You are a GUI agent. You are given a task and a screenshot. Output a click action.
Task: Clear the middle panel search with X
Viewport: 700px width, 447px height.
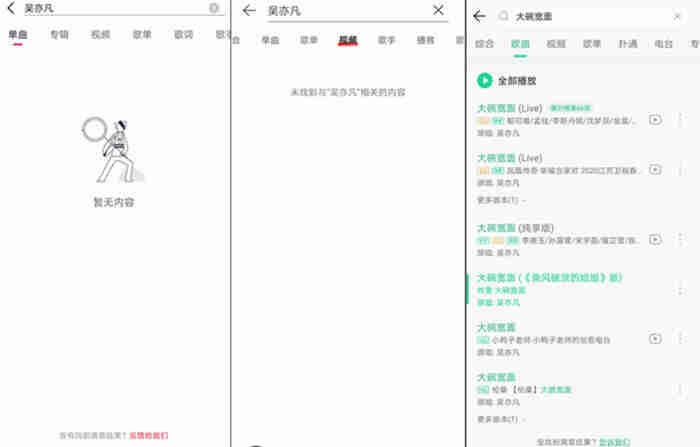(438, 10)
